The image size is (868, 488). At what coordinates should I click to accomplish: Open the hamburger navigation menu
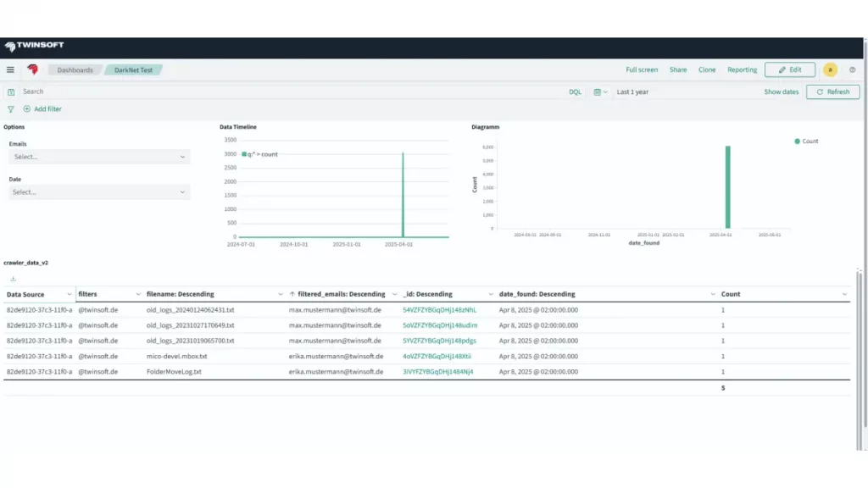point(10,70)
